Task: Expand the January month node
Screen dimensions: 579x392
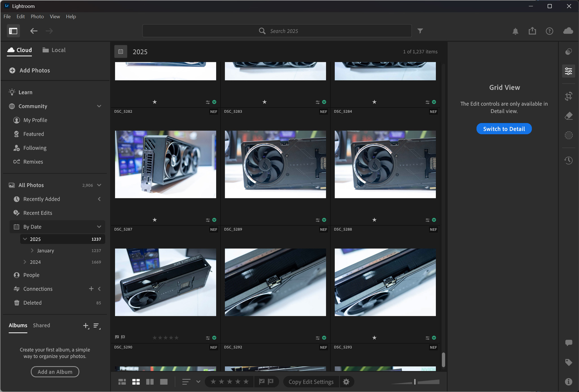Action: (32, 251)
